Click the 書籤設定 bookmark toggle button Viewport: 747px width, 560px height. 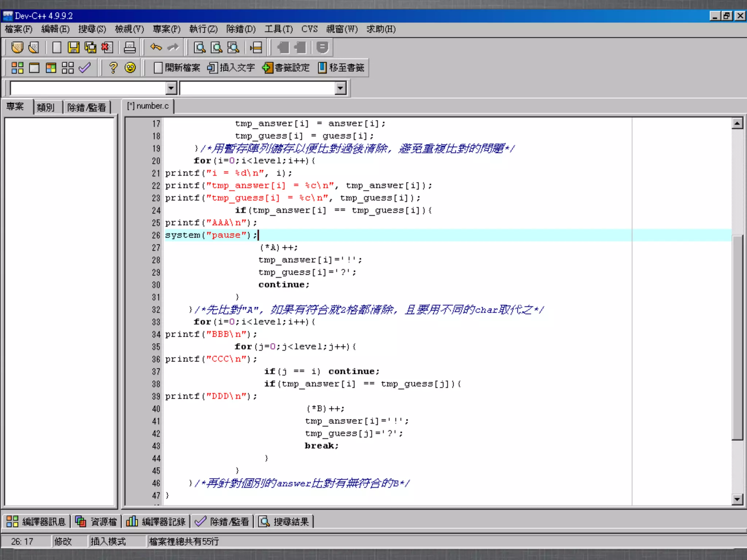pyautogui.click(x=286, y=68)
